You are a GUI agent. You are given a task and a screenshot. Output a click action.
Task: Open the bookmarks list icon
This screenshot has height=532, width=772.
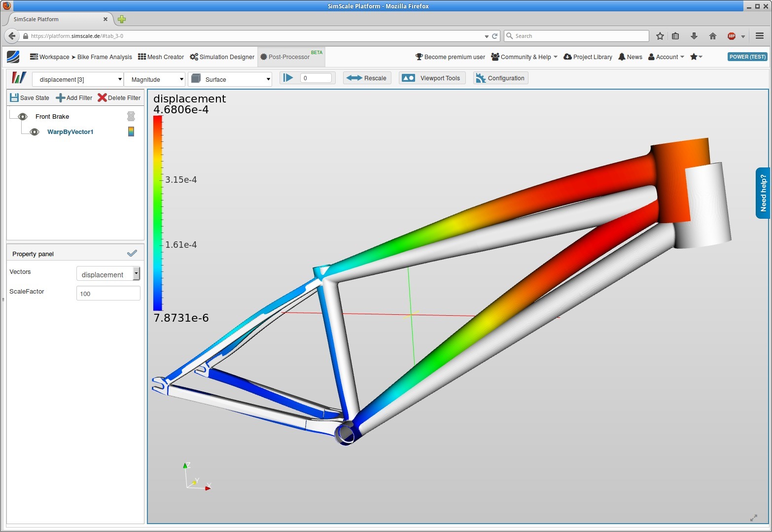click(676, 36)
